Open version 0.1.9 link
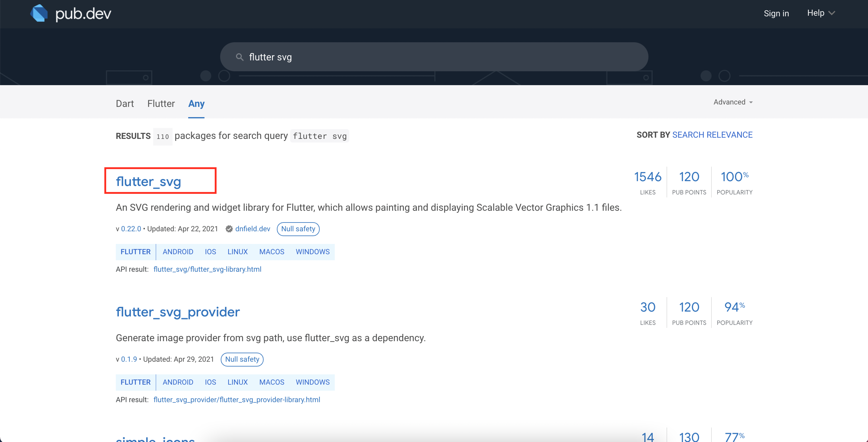This screenshot has height=442, width=868. click(x=129, y=359)
